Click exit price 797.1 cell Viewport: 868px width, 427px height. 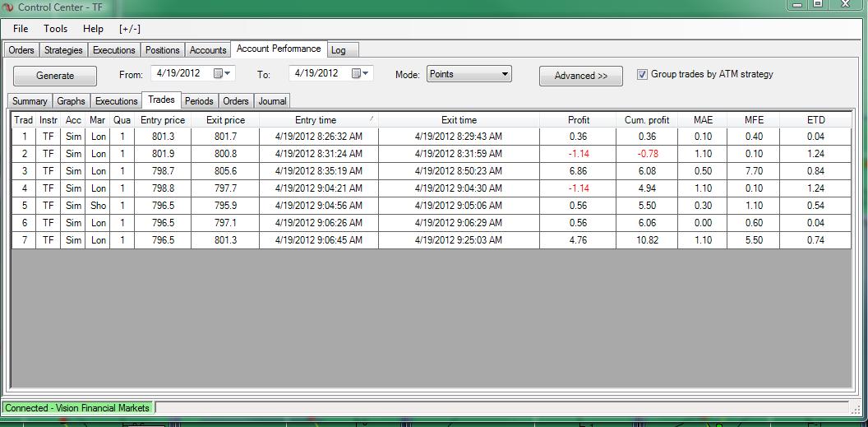pyautogui.click(x=225, y=223)
